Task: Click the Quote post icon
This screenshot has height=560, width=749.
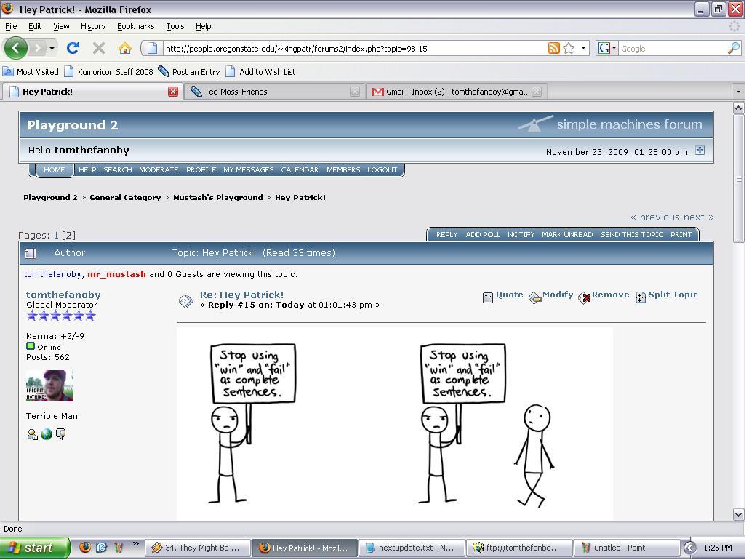Action: tap(488, 297)
